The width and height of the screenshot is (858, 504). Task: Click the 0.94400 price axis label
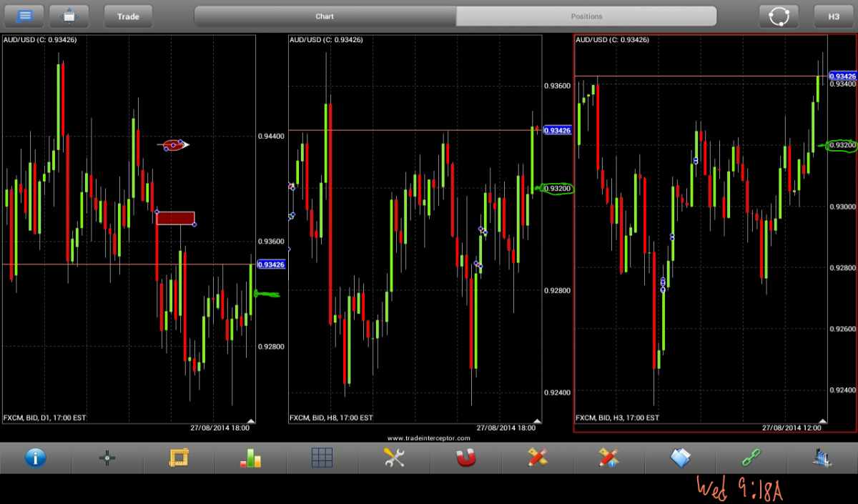tap(271, 136)
